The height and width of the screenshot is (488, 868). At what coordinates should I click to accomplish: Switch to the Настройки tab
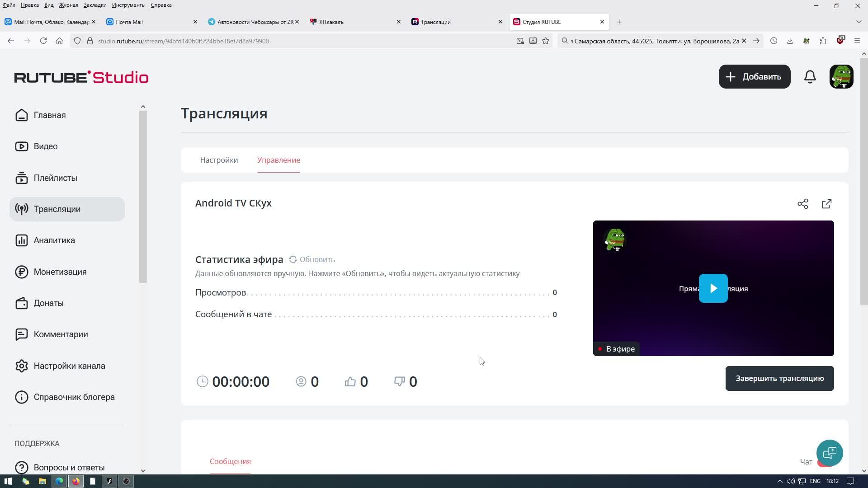pos(219,160)
